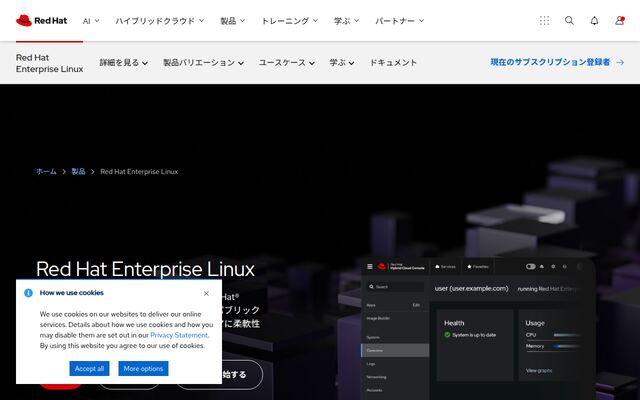Click the arrow icon after 現在のサブスクリプション登録者
The width and height of the screenshot is (640, 400).
point(620,62)
